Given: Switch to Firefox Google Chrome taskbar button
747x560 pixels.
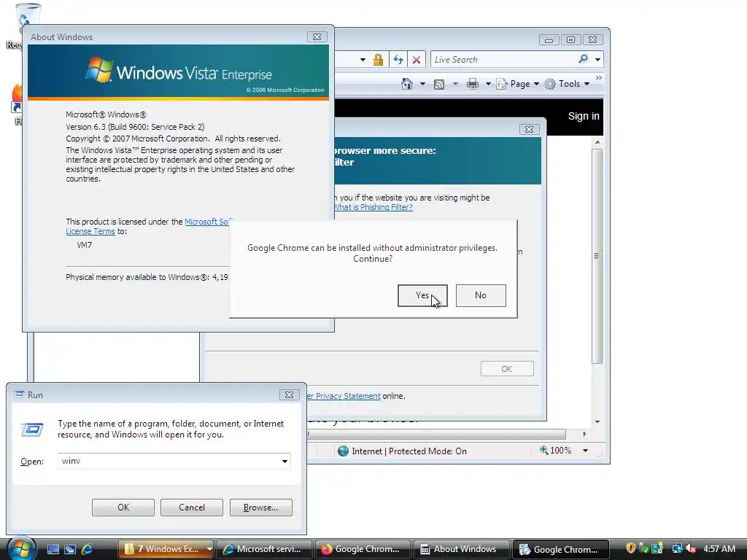Looking at the screenshot, I should (362, 549).
